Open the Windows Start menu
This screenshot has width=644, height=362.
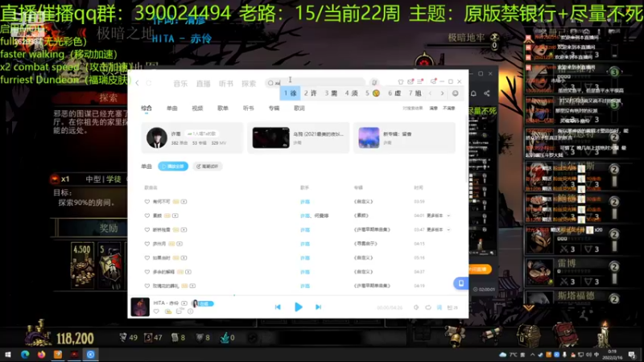pyautogui.click(x=8, y=355)
